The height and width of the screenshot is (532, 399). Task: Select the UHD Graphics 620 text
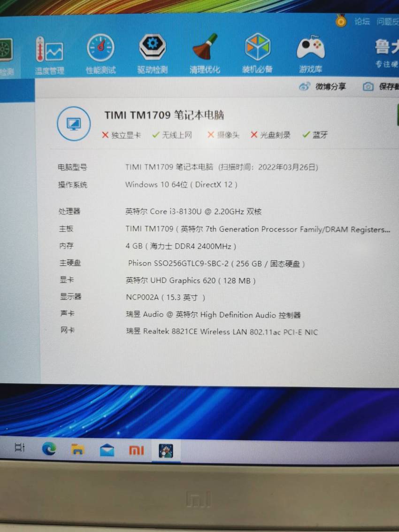(191, 281)
